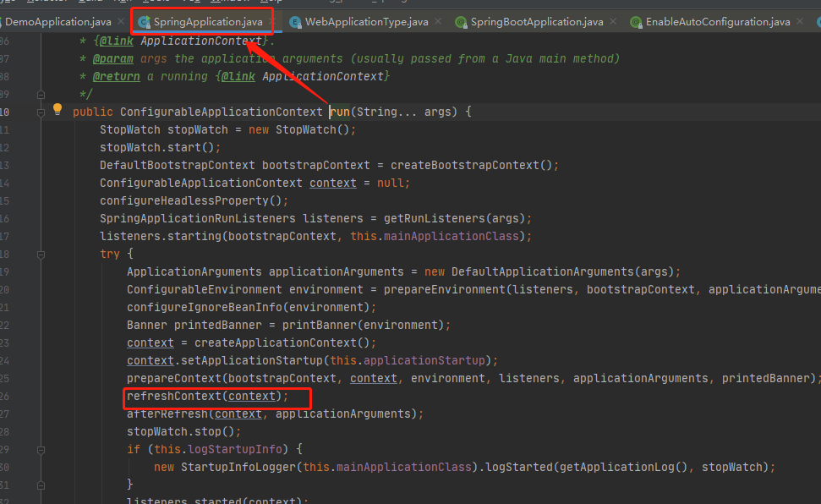Click stopWatch.start() call

click(157, 148)
